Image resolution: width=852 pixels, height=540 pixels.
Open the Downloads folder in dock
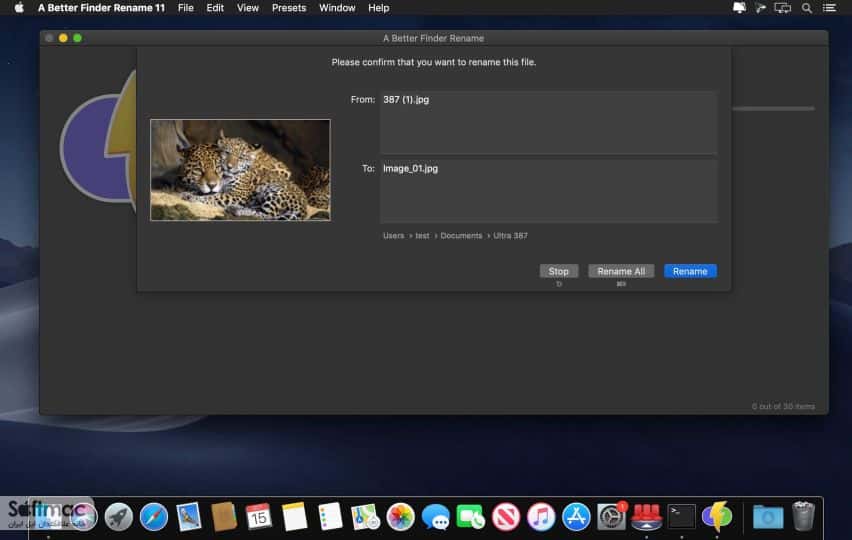pyautogui.click(x=768, y=517)
